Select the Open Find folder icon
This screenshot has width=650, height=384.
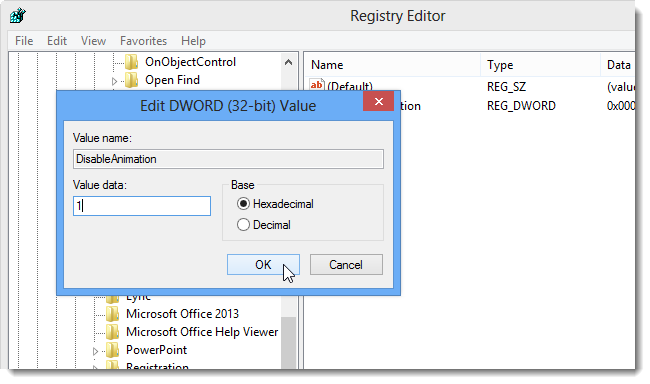131,80
